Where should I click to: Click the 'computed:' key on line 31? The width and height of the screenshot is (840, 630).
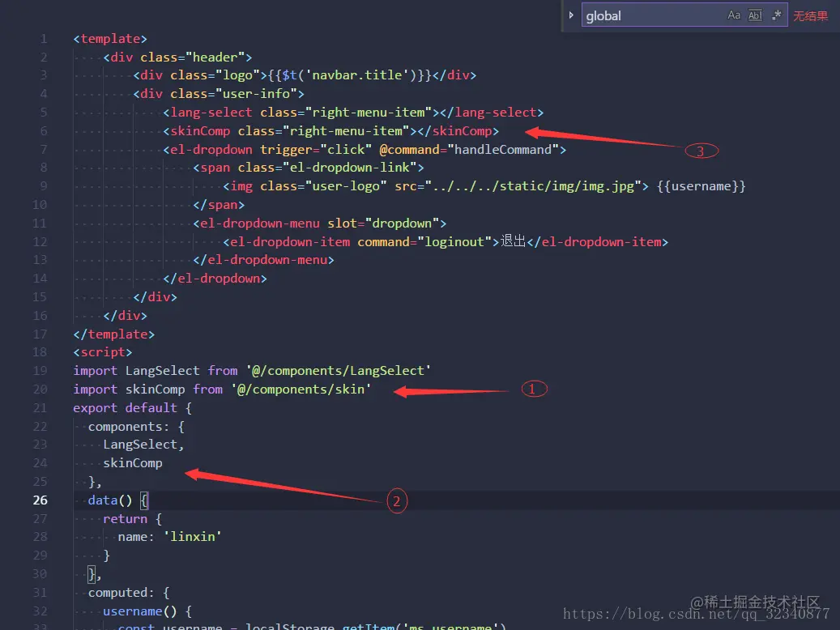click(121, 593)
